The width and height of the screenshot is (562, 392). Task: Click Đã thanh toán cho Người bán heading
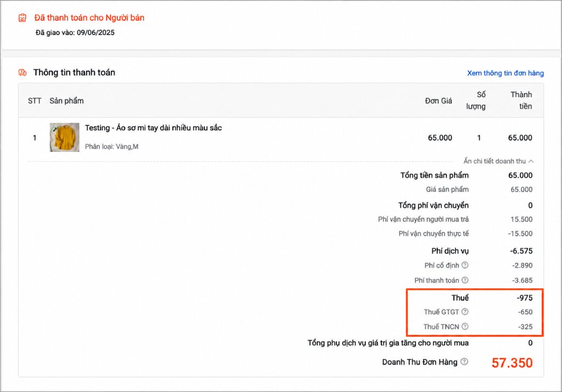(x=89, y=18)
